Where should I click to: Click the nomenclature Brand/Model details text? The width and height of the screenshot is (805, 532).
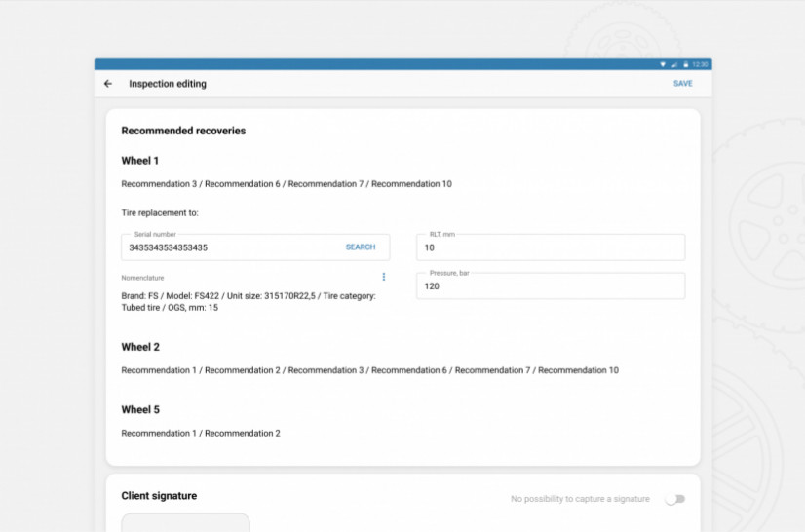[248, 301]
